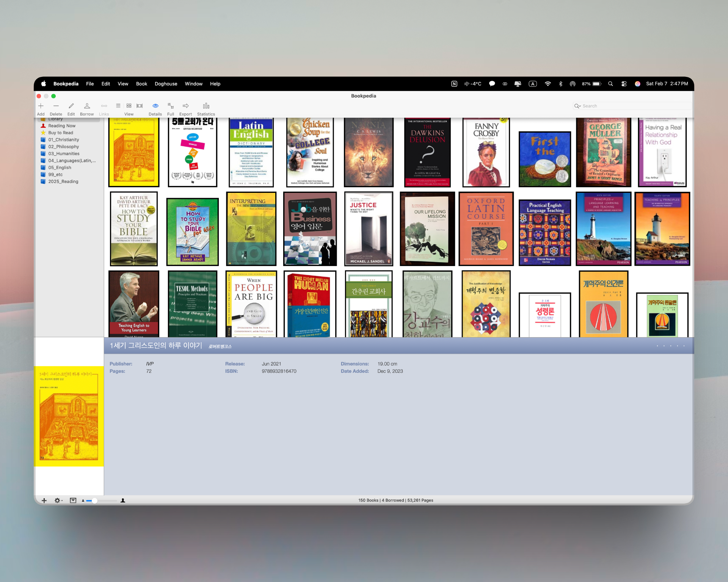Click the Add book toolbar icon
The image size is (728, 582).
click(x=41, y=106)
